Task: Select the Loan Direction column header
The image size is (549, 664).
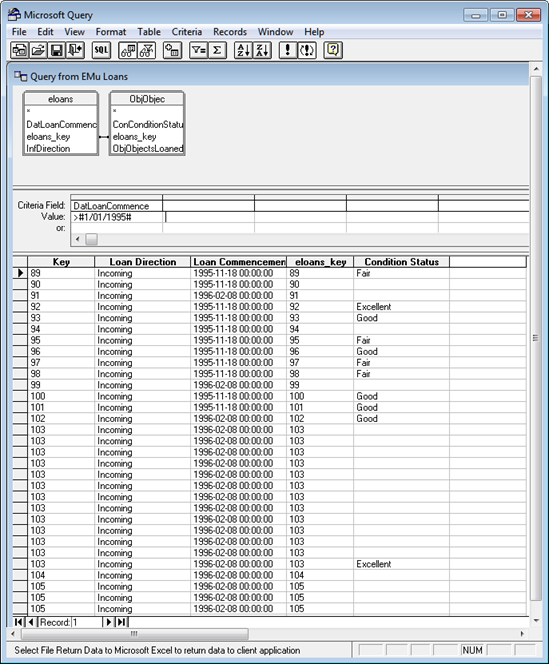Action: point(143,262)
